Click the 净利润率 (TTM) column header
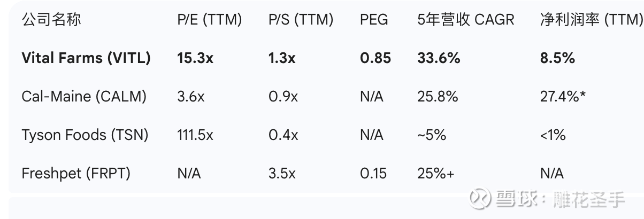This screenshot has height=219, width=644. 591,20
